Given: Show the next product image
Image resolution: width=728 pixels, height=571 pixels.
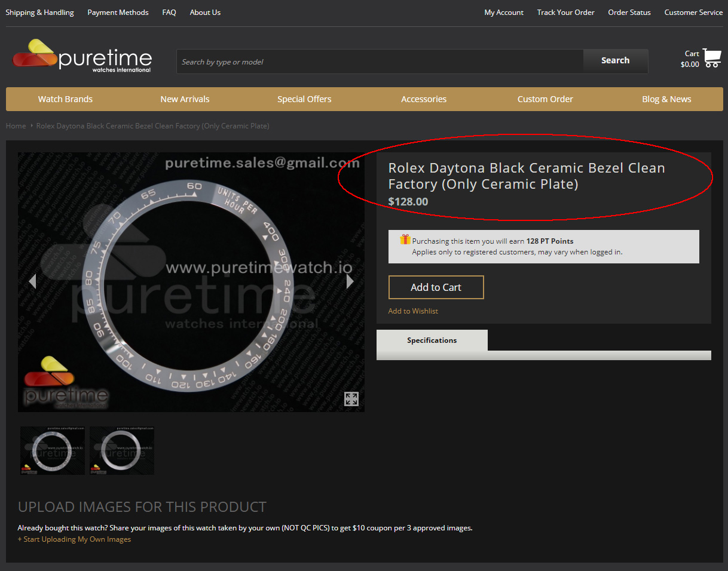Looking at the screenshot, I should 350,281.
